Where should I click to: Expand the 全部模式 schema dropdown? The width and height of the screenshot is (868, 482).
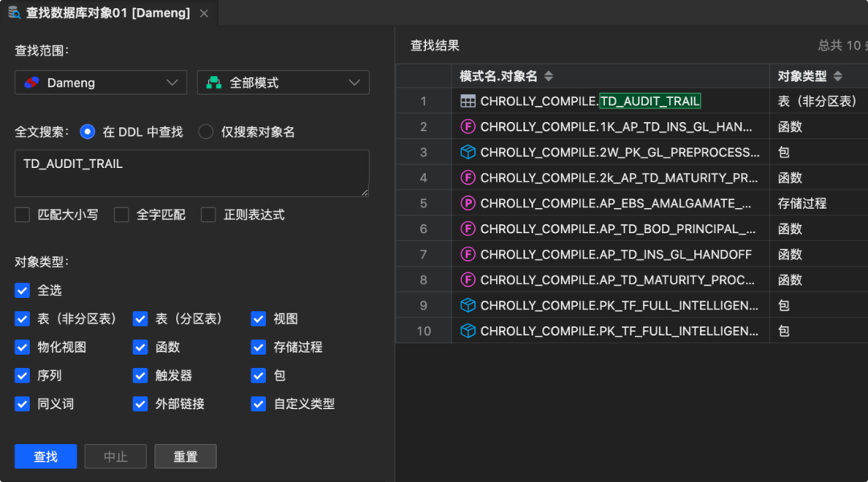pyautogui.click(x=283, y=83)
